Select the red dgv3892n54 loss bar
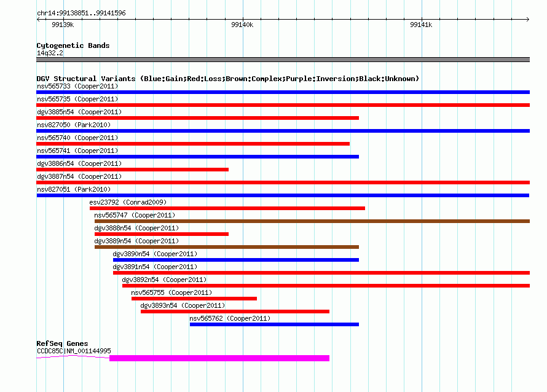The width and height of the screenshot is (547, 392). (x=326, y=286)
